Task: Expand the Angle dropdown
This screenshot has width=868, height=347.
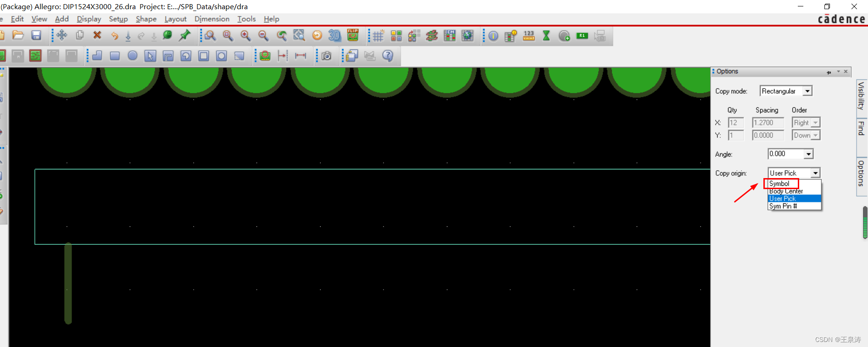Action: coord(808,154)
